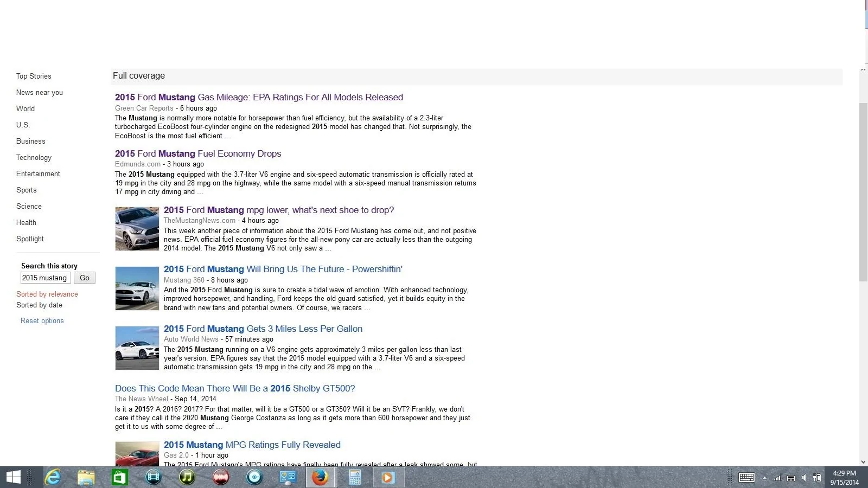Open the Calculator taskbar icon
The image size is (868, 488).
[355, 477]
